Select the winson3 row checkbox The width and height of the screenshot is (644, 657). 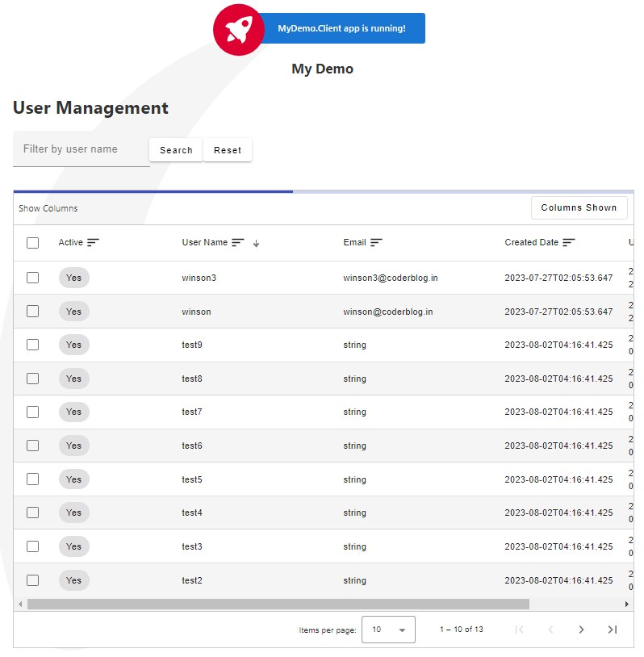[x=32, y=278]
